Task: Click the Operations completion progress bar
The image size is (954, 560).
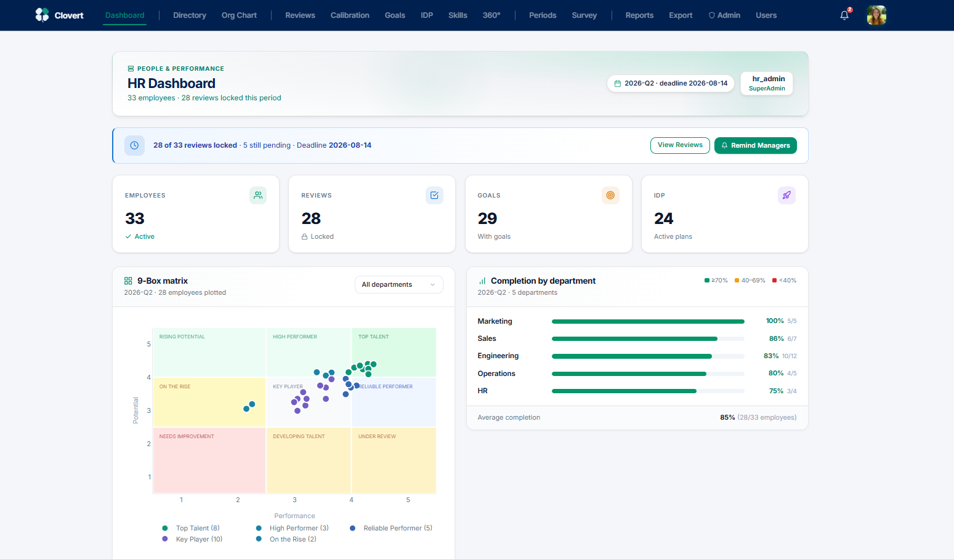Action: tap(648, 374)
